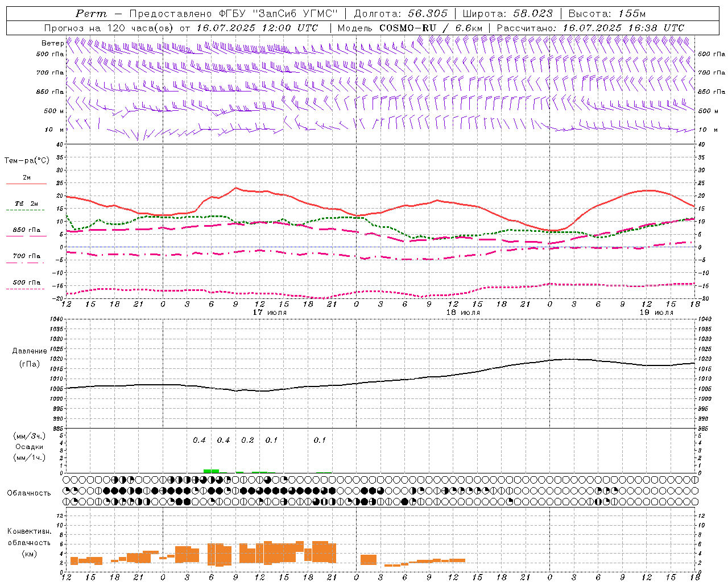
Task: Click the Тем-ра(°C) temperature label
Action: [x=27, y=161]
